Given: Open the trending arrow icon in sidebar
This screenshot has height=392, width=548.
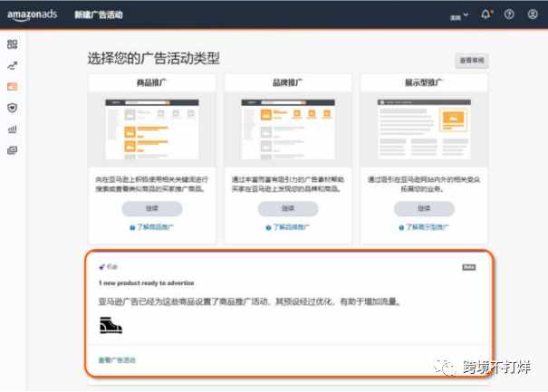Looking at the screenshot, I should tap(13, 65).
